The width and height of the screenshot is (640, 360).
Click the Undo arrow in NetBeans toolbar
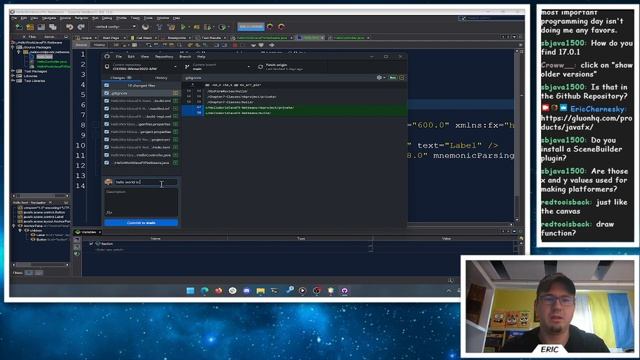tap(69, 27)
